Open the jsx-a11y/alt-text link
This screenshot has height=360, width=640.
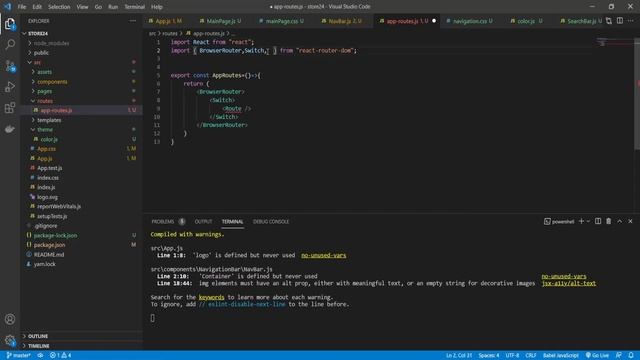[x=569, y=283]
